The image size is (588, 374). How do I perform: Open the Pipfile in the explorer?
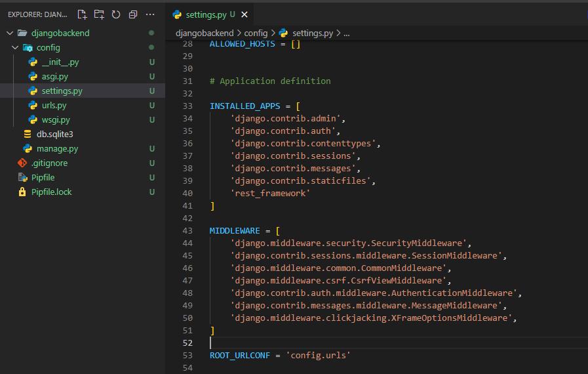point(44,178)
